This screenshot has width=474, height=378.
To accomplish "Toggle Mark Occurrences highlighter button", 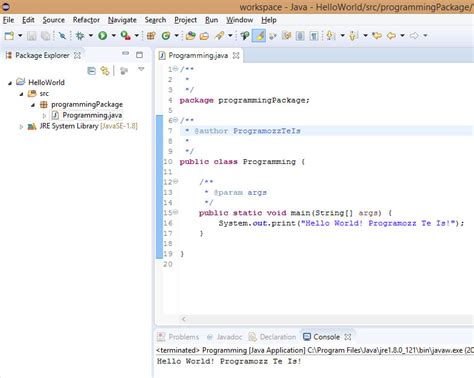I will pos(259,36).
